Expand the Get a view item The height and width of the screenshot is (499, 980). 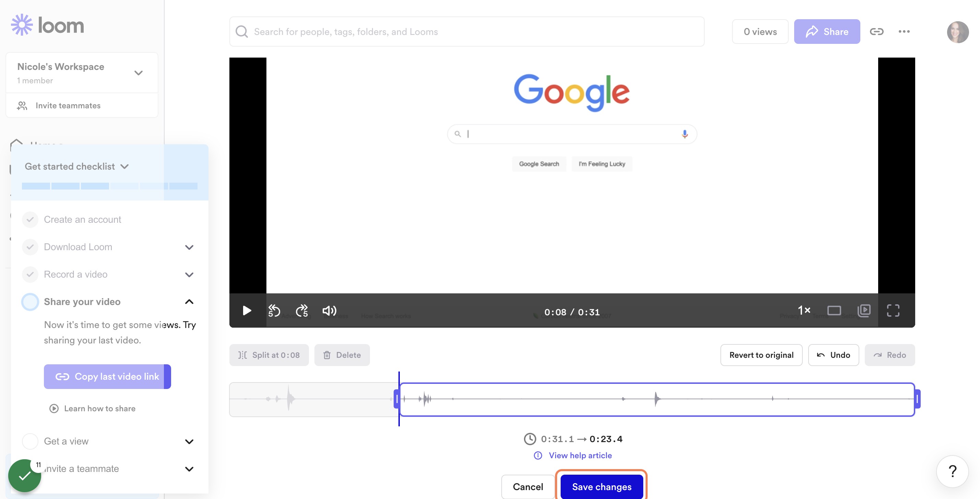(x=189, y=441)
